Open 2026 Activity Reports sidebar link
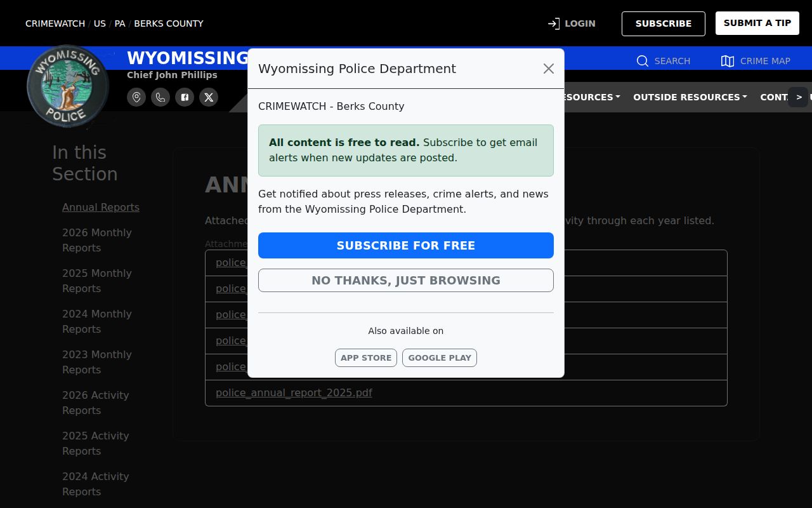The height and width of the screenshot is (508, 812). [96, 403]
